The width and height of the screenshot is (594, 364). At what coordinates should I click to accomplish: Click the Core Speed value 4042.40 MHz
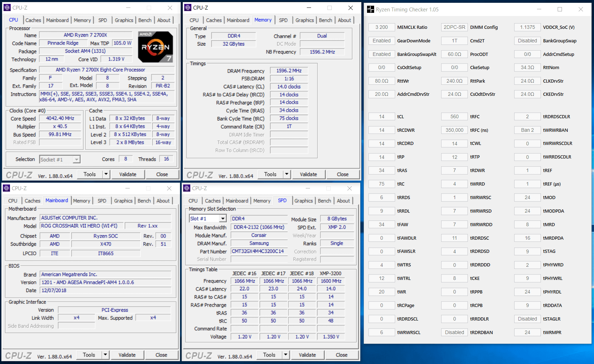[x=60, y=118]
